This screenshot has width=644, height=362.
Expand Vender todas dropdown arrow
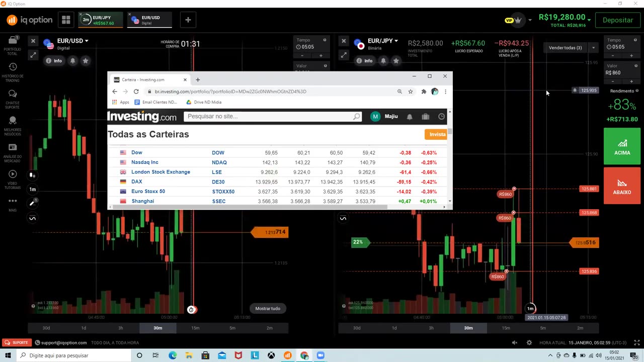593,48
